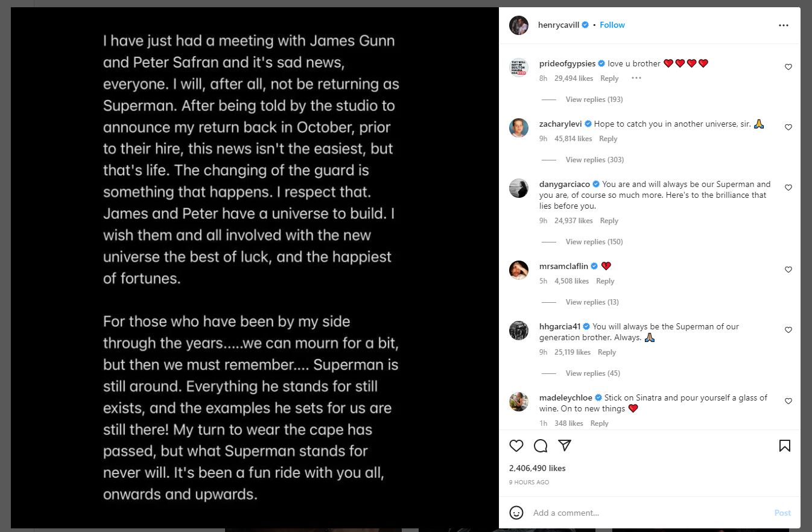Save the post with the bookmark icon
The width and height of the screenshot is (812, 532).
[x=784, y=446]
